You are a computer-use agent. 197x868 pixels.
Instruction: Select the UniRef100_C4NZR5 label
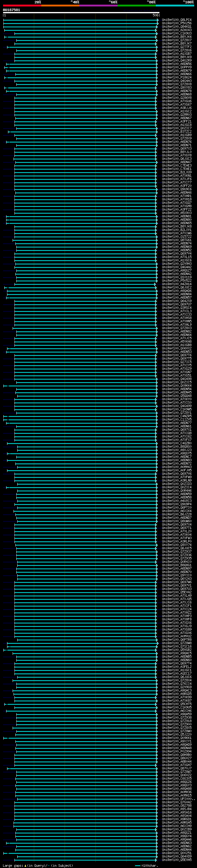(177, 416)
